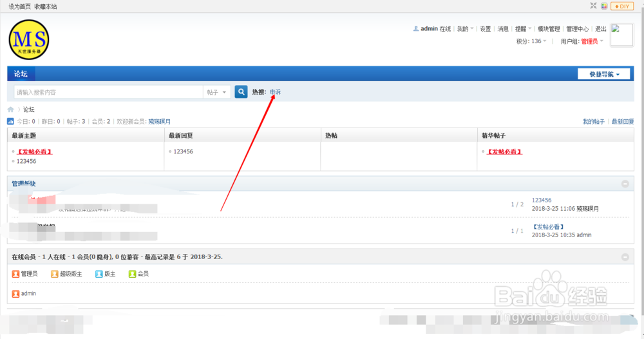Click the 设为首页 link
Screen dimensions: 644x339
[20, 6]
